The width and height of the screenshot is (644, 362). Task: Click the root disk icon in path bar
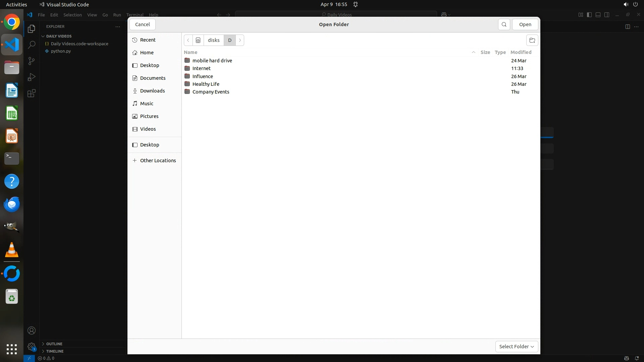tap(198, 40)
